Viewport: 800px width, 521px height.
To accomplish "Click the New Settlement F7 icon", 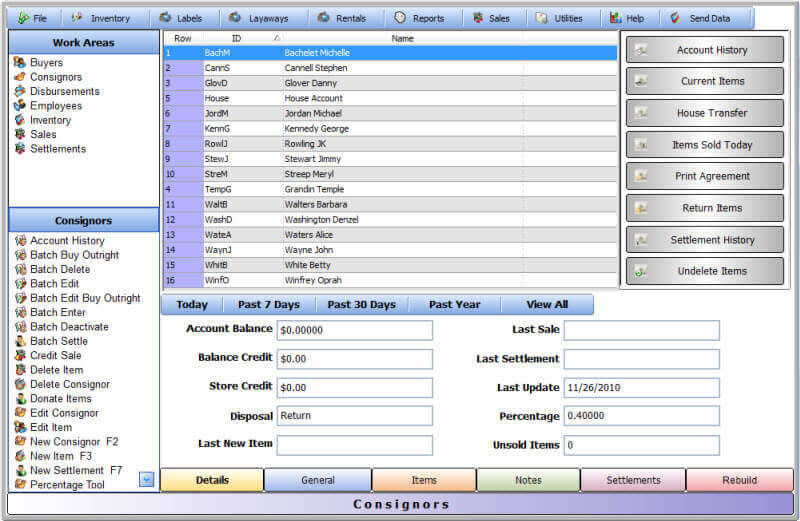I will (20, 470).
